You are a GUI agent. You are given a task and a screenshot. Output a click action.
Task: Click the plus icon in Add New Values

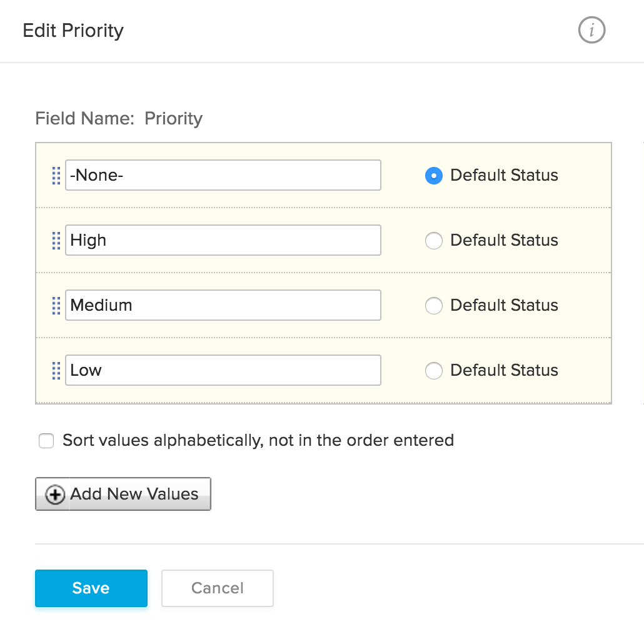[x=55, y=495]
